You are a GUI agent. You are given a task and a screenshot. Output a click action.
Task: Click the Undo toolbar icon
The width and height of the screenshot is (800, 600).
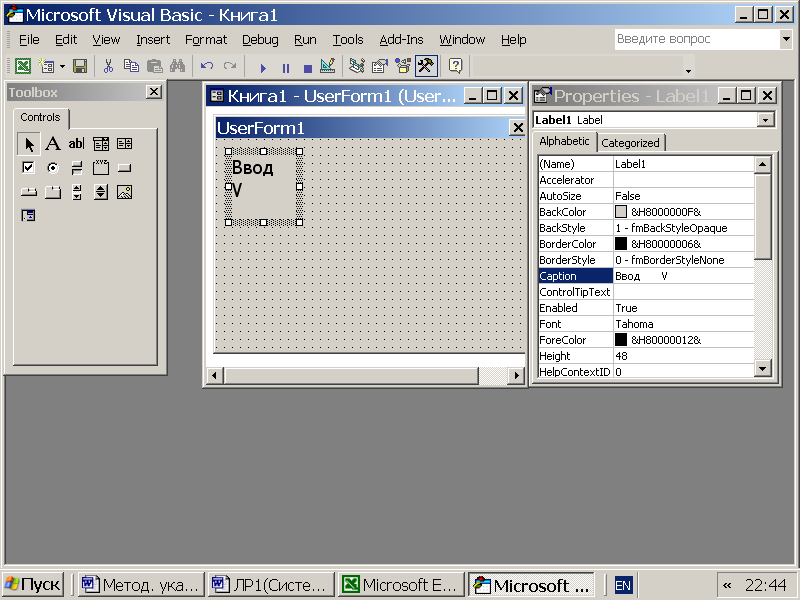click(207, 66)
